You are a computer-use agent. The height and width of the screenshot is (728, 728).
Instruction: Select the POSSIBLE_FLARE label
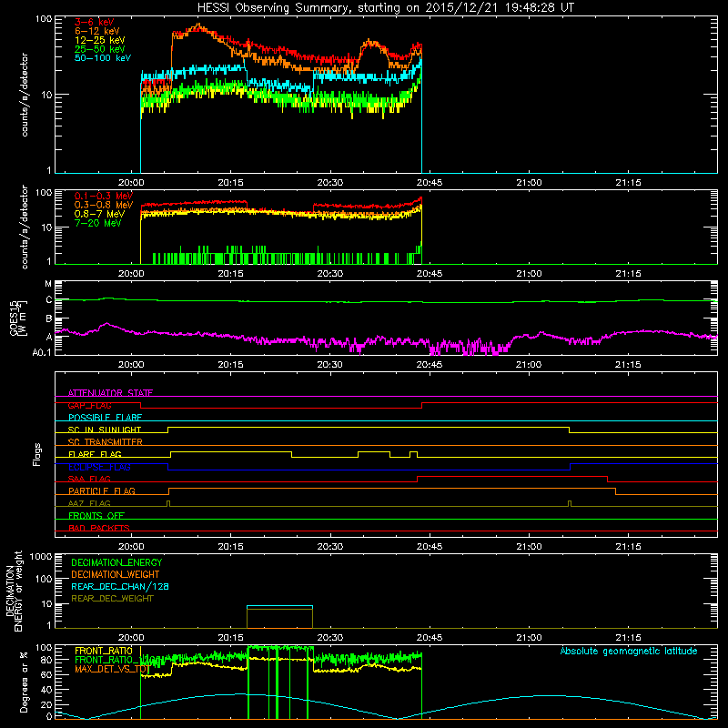click(x=105, y=418)
